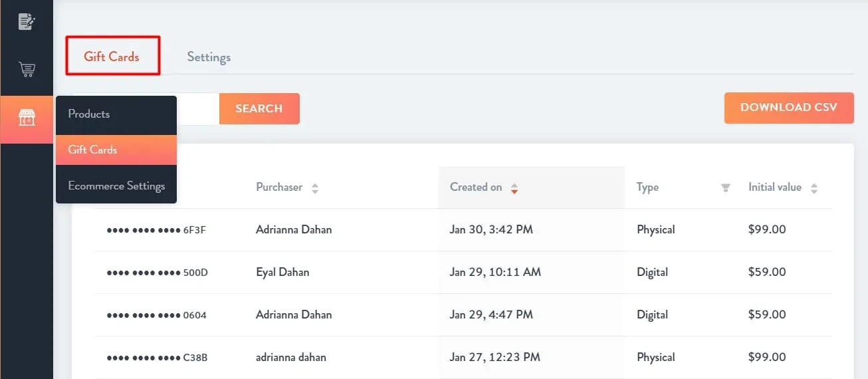Open gift card row ending 6F3F
The image size is (868, 379).
coord(463,230)
